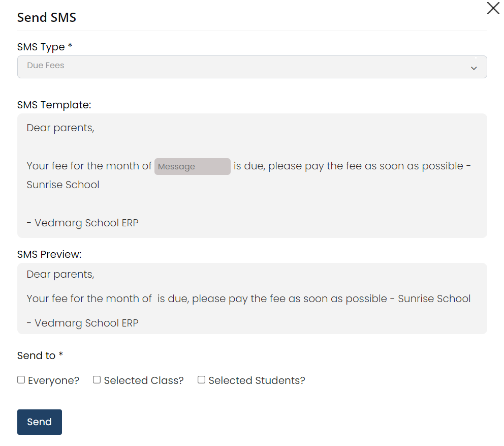Enable the Everyone? checkbox
Screen dimensions: 504x446
20,379
